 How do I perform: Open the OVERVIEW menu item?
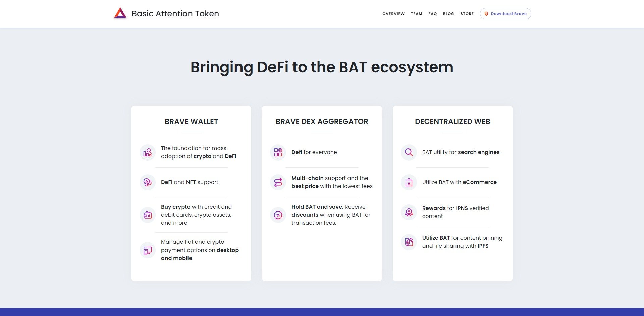[393, 14]
